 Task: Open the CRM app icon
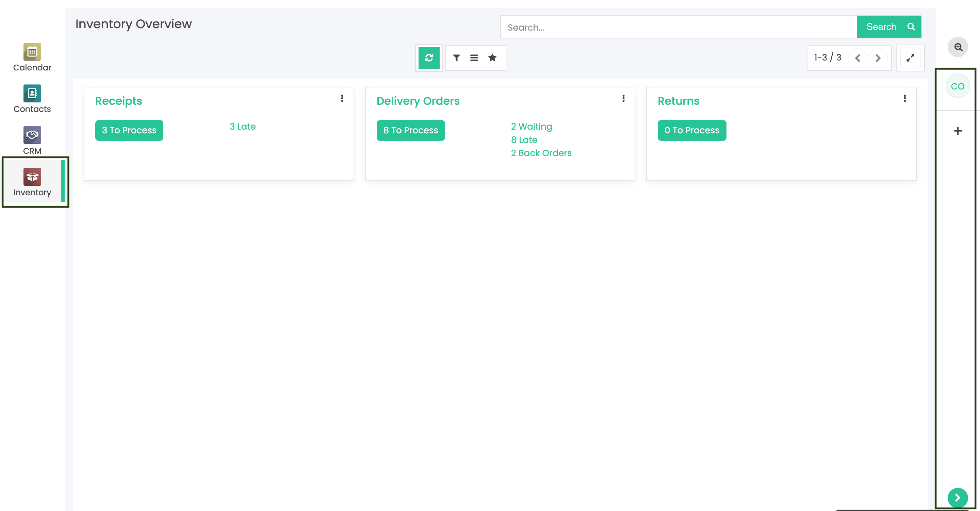[32, 135]
